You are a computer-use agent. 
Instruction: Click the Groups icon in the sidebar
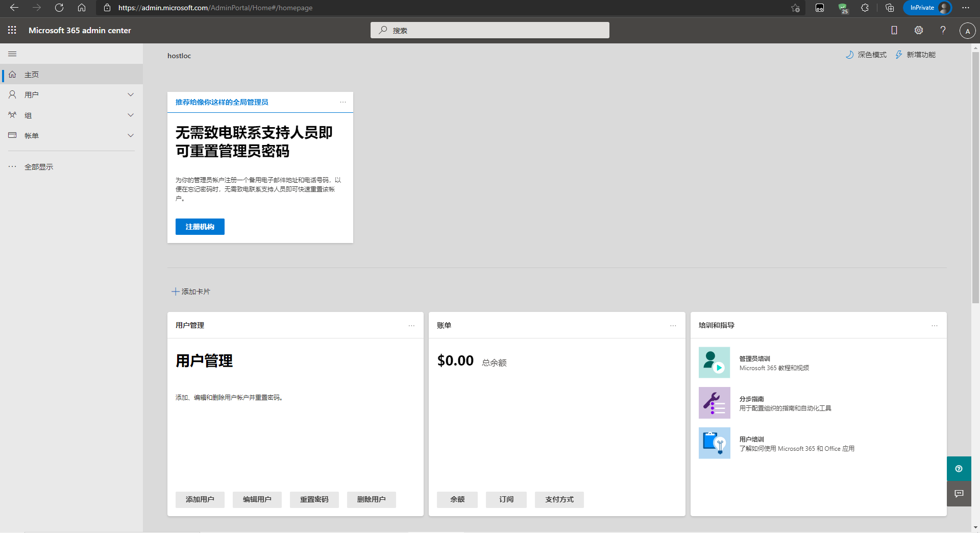tap(12, 115)
